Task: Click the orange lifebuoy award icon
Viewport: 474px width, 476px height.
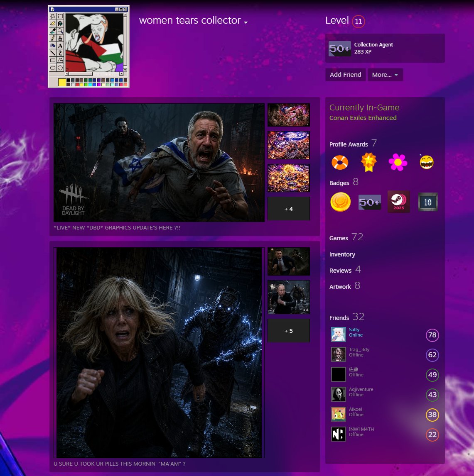Action: (340, 162)
